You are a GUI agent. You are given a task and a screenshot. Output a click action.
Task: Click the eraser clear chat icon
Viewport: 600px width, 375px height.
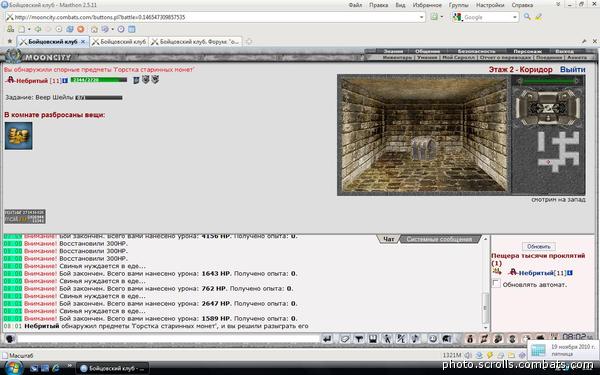[345, 339]
